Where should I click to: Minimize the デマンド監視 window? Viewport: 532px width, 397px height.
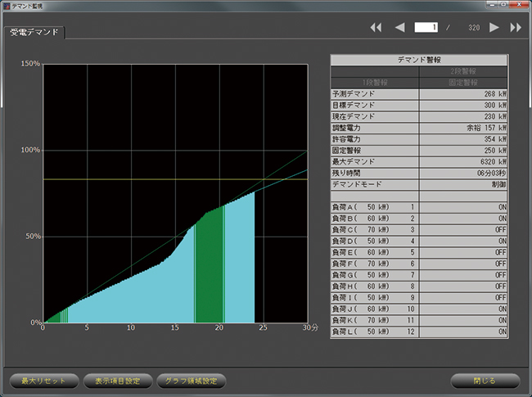(492, 4)
